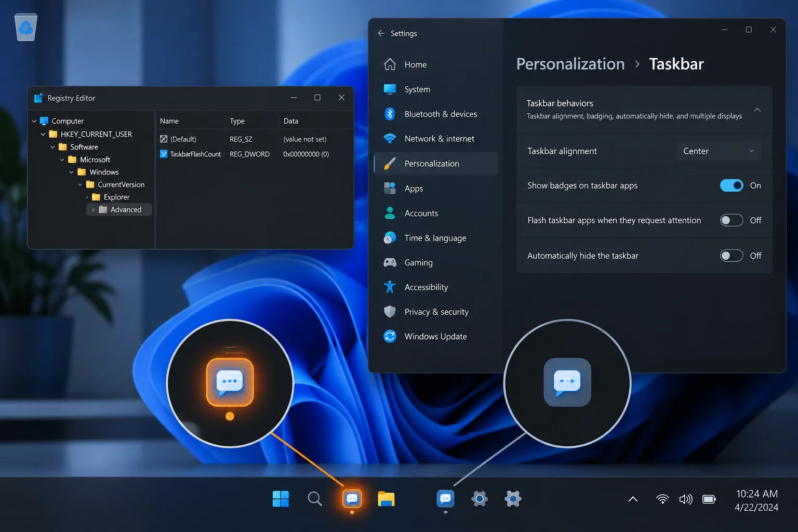Screen dimensions: 798x532
Task: Open the flashing orange chat app on taskbar
Action: pos(352,499)
